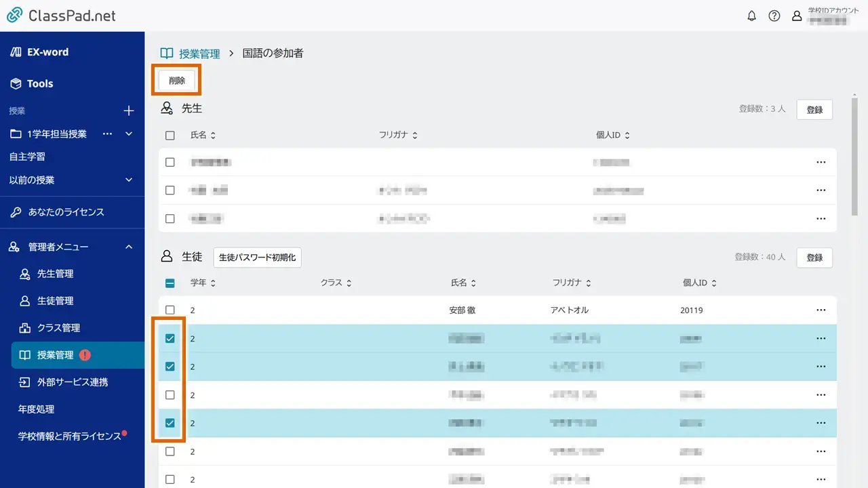The image size is (868, 488).
Task: Select all teachers with the header checkbox
Action: 170,136
